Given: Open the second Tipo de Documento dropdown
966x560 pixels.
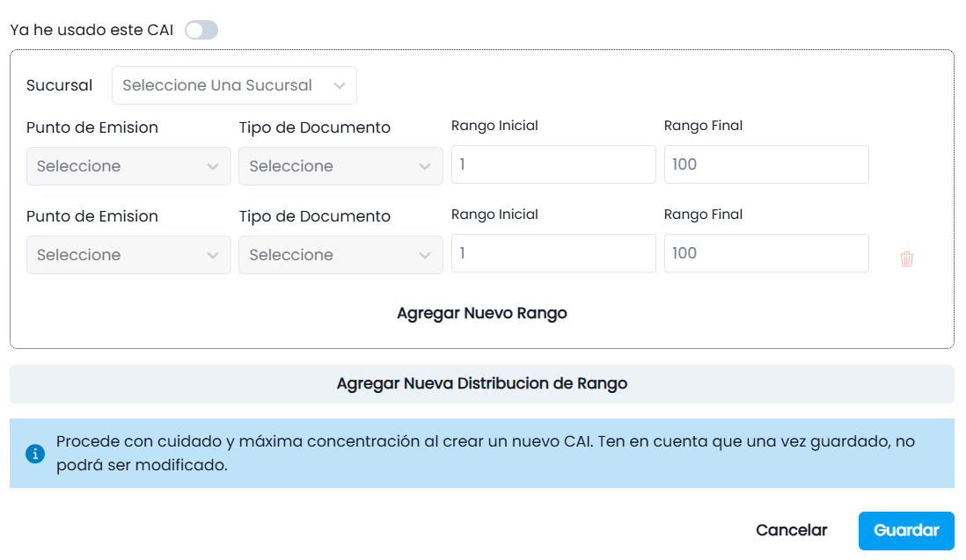Looking at the screenshot, I should click(x=340, y=255).
